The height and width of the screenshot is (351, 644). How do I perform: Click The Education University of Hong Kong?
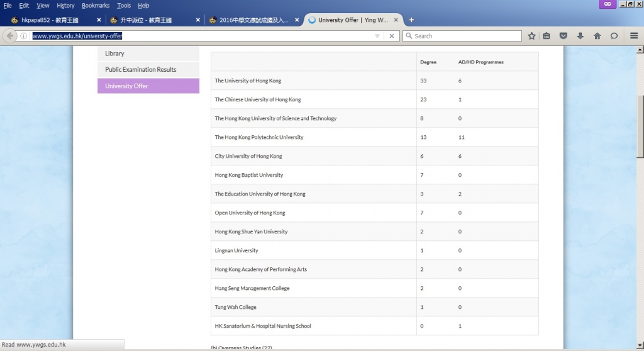[x=260, y=194]
